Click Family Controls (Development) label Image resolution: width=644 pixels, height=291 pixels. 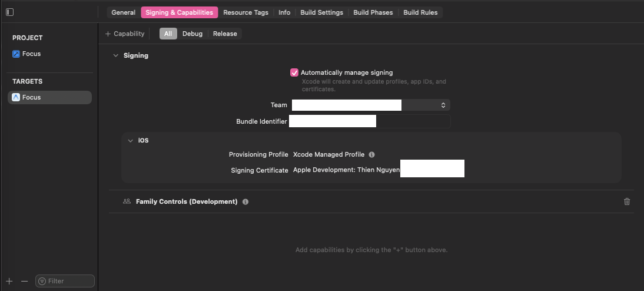pyautogui.click(x=187, y=201)
